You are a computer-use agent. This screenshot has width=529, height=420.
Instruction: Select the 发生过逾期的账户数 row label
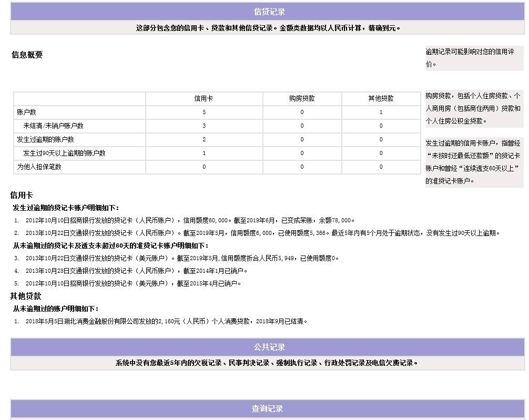point(45,139)
